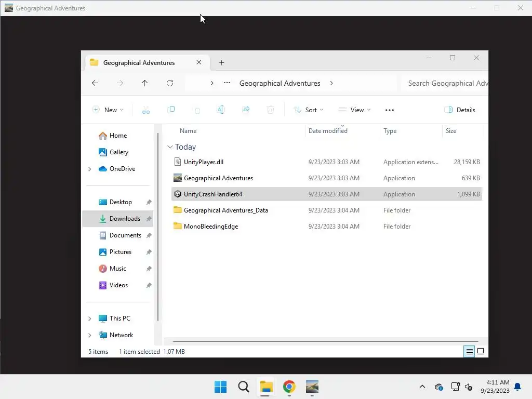Click the Cut scissors icon in toolbar

146,110
